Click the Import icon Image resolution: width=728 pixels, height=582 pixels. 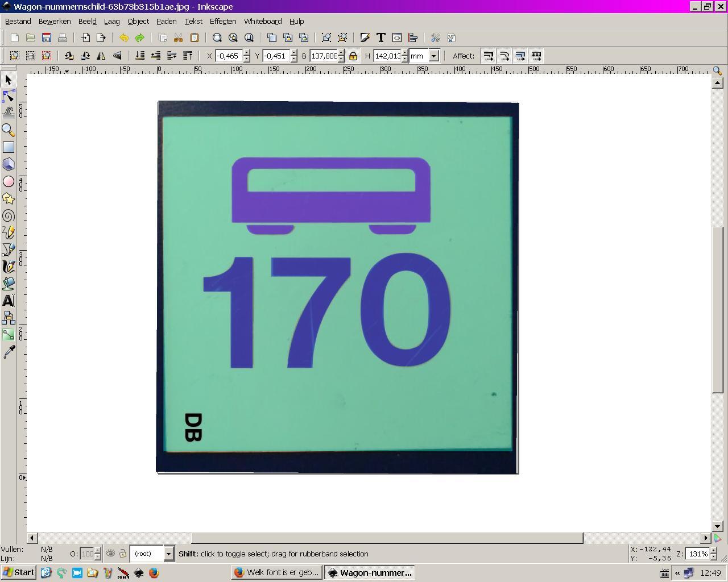point(85,38)
